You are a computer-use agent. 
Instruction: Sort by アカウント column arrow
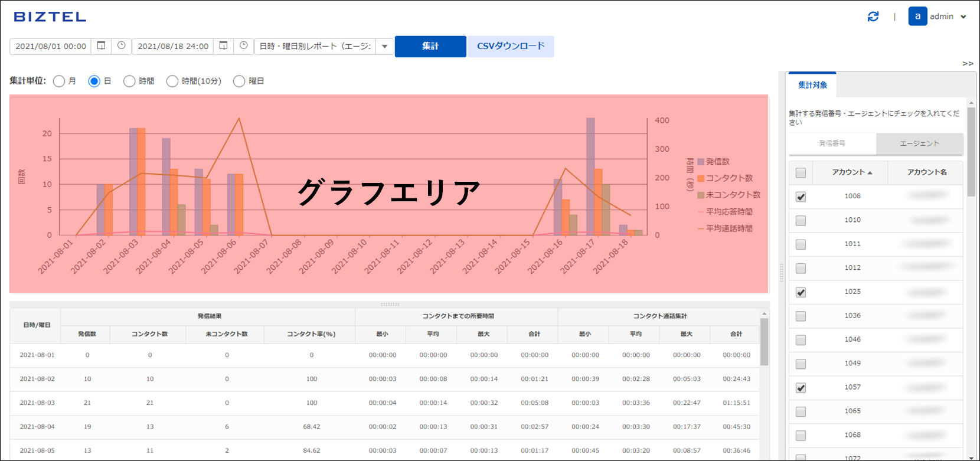(870, 172)
